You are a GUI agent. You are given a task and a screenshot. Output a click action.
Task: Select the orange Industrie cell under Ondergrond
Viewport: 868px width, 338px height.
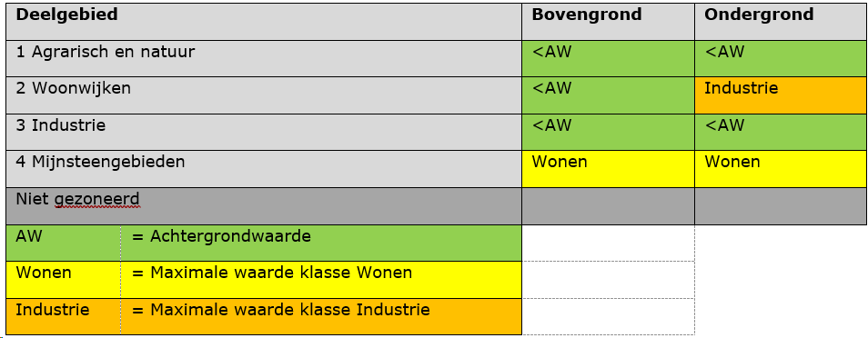tap(781, 95)
